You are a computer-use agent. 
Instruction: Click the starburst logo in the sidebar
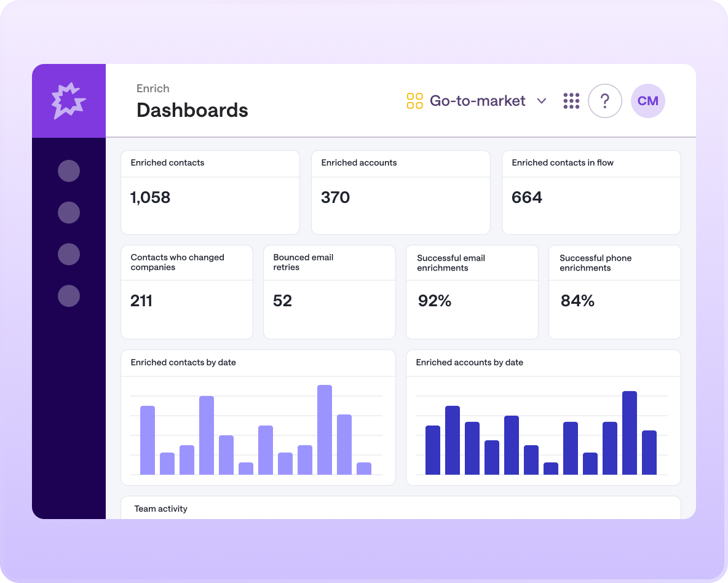coord(69,100)
